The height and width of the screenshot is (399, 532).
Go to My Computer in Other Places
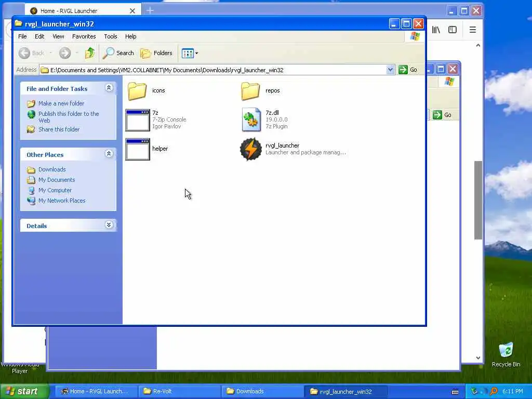(55, 190)
